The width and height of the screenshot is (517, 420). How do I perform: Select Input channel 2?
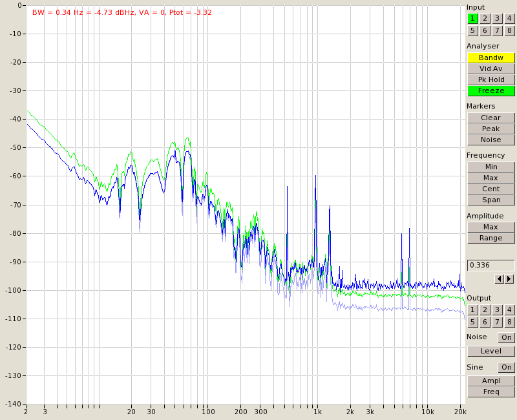(x=485, y=19)
